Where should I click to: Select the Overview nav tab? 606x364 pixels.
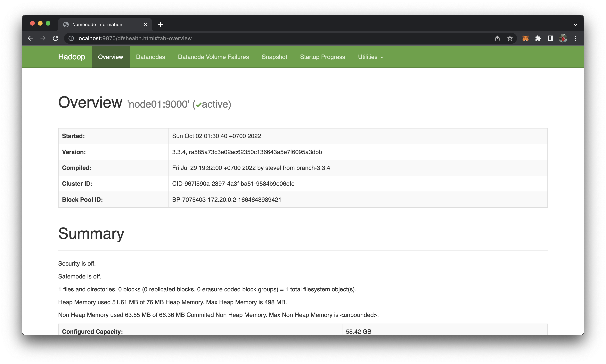coord(111,57)
